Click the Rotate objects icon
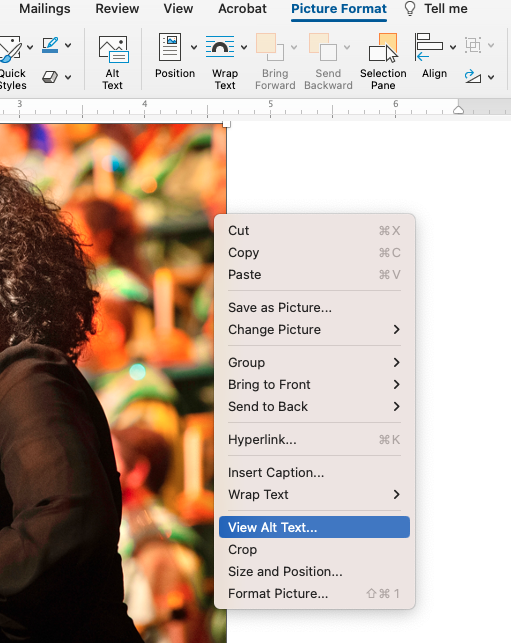Screen dimensions: 511x643 tap(472, 76)
